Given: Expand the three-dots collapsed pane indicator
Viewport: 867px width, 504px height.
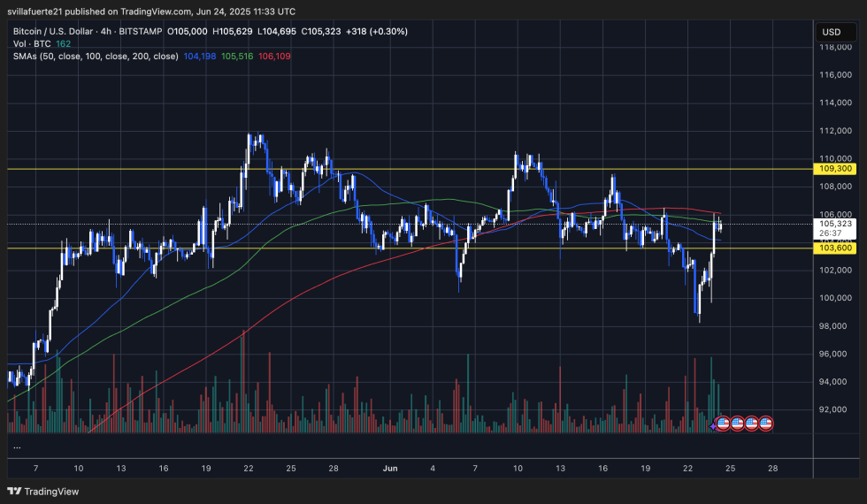Looking at the screenshot, I should coord(17,447).
